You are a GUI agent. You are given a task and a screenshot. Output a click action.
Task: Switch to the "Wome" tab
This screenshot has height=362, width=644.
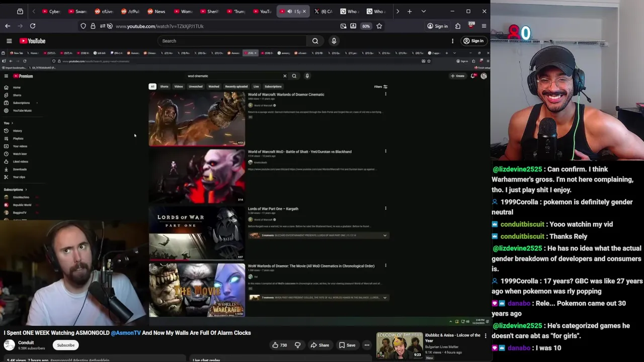(183, 11)
